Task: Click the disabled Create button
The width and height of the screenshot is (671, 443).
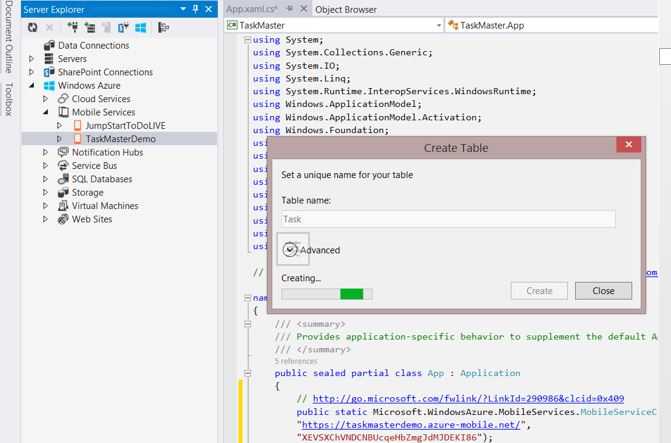Action: [x=539, y=291]
